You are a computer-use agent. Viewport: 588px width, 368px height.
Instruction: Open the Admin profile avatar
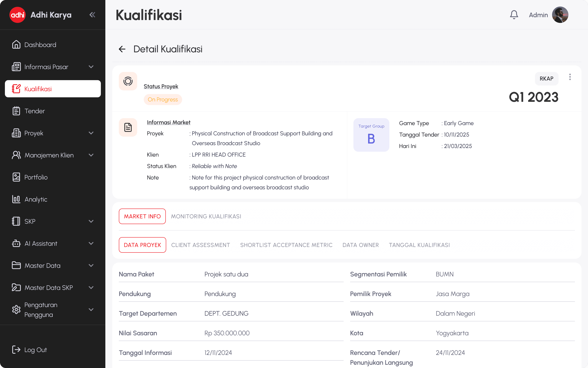[x=560, y=15]
